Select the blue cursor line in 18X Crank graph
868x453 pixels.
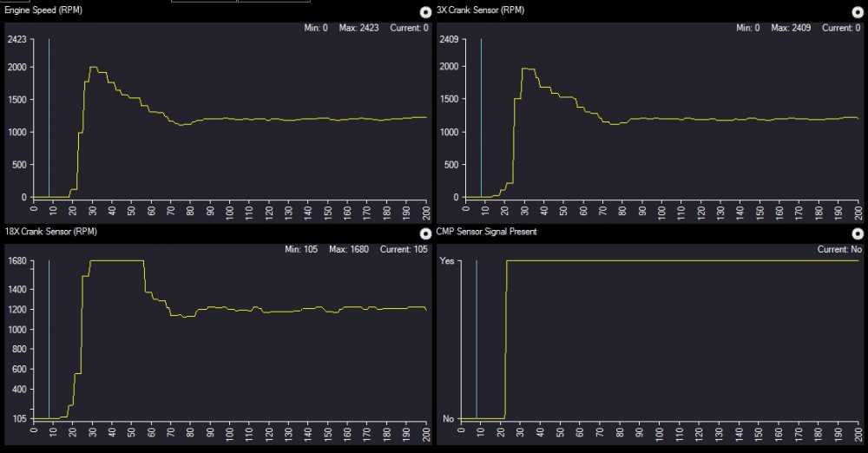(x=49, y=338)
